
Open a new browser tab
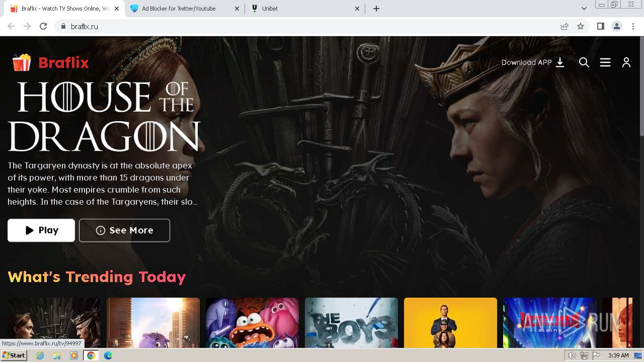376,9
